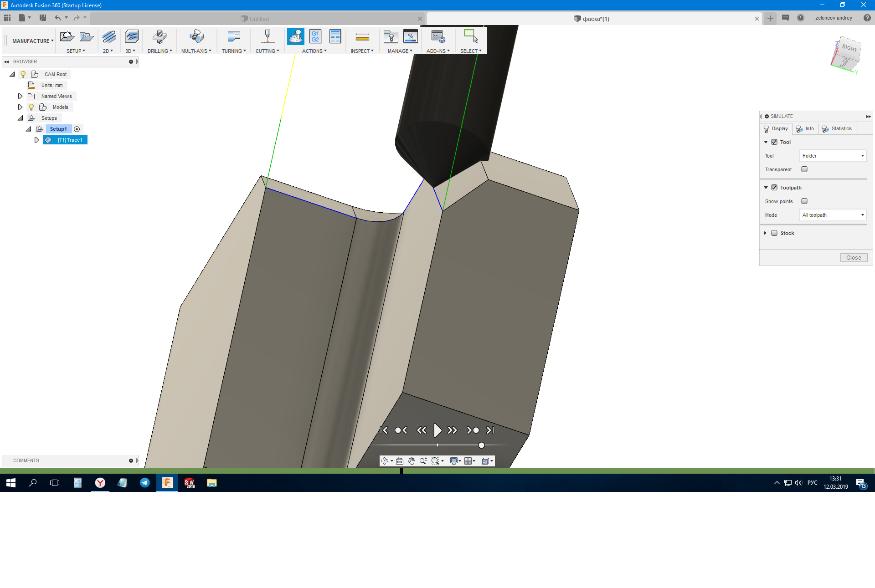
Task: Click the Post Process G1 G2 icon
Action: click(315, 37)
